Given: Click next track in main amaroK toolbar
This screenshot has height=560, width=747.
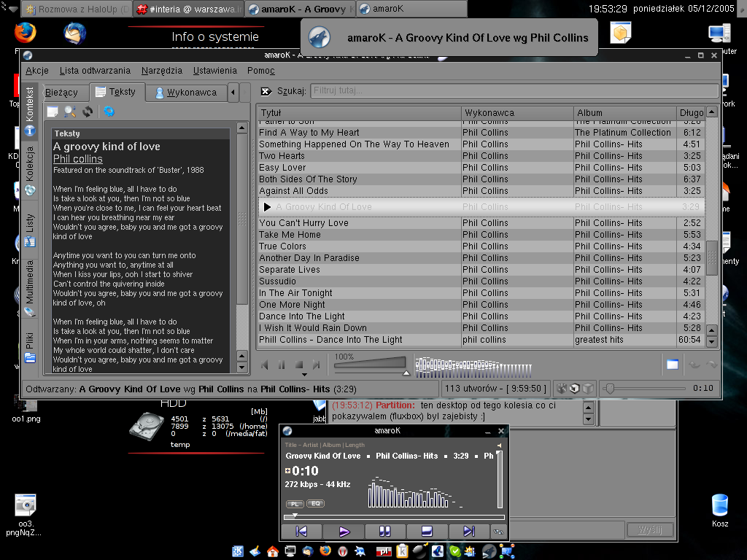Looking at the screenshot, I should coord(316,365).
